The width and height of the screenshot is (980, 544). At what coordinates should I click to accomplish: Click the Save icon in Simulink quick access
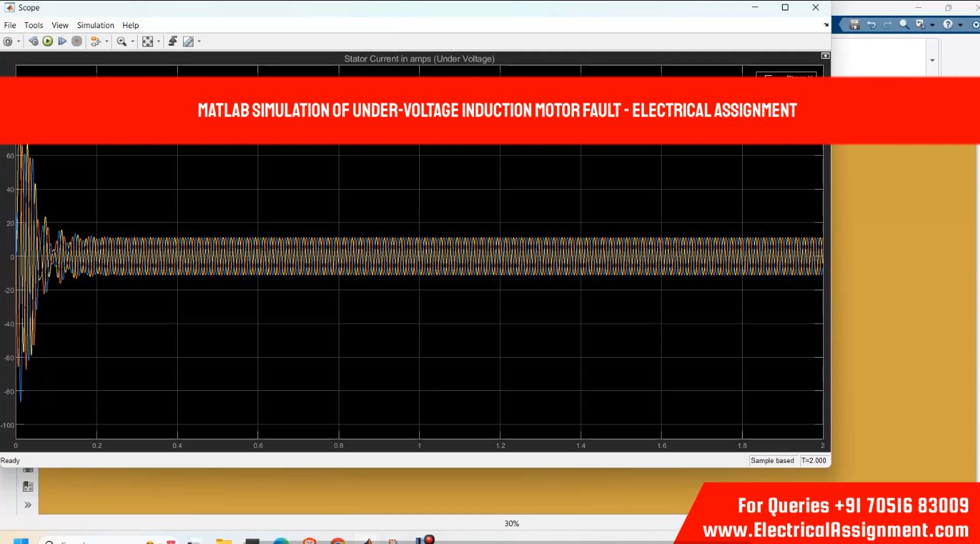pyautogui.click(x=854, y=25)
